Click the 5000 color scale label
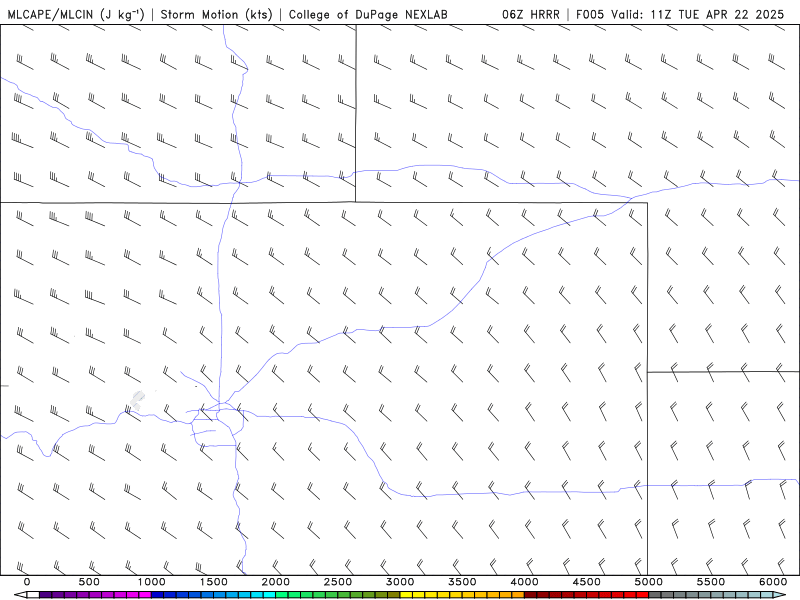800x600 pixels. click(x=648, y=582)
